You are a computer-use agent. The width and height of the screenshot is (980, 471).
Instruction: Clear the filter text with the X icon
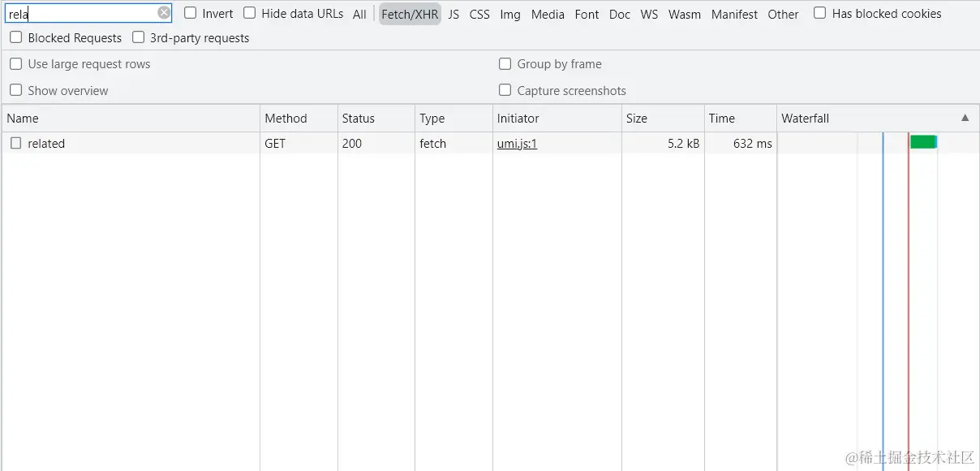click(x=164, y=13)
